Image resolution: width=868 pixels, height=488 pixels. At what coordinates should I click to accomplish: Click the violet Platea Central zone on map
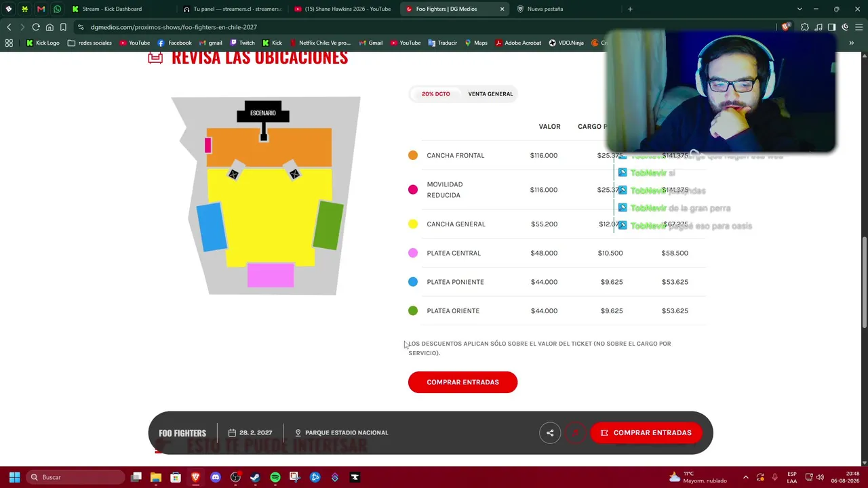click(x=271, y=275)
